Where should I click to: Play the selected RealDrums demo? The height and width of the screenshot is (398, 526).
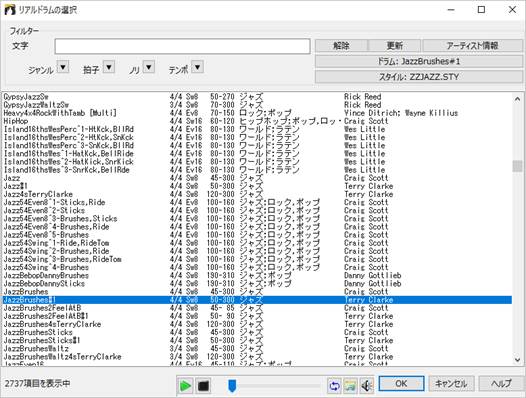[x=185, y=386]
